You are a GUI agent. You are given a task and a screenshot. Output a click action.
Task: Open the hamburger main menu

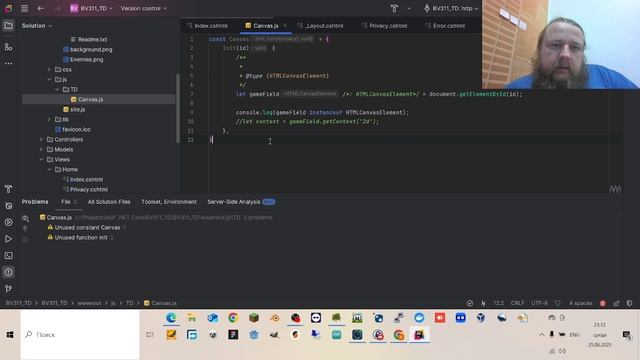[24, 8]
